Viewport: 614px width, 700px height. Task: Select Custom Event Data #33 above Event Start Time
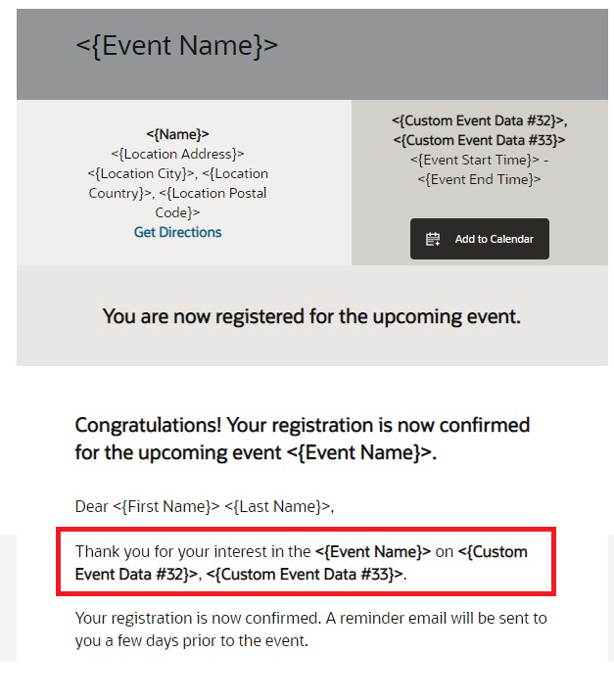(x=478, y=140)
